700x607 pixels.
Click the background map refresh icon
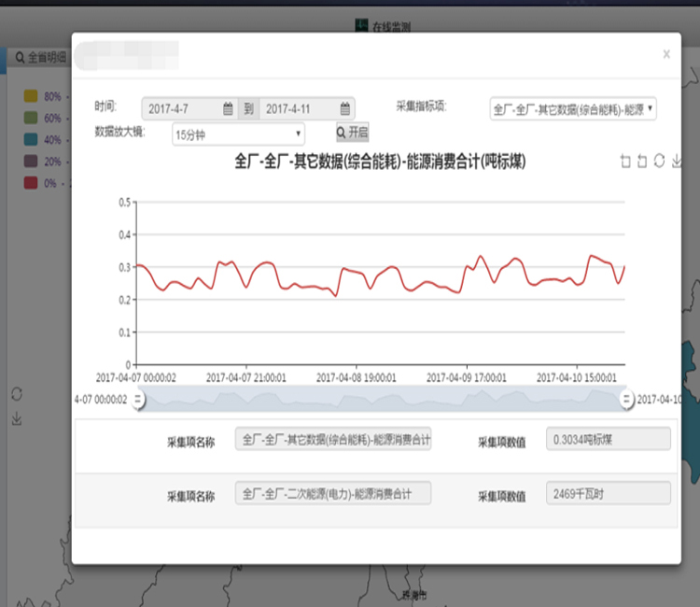tap(17, 393)
